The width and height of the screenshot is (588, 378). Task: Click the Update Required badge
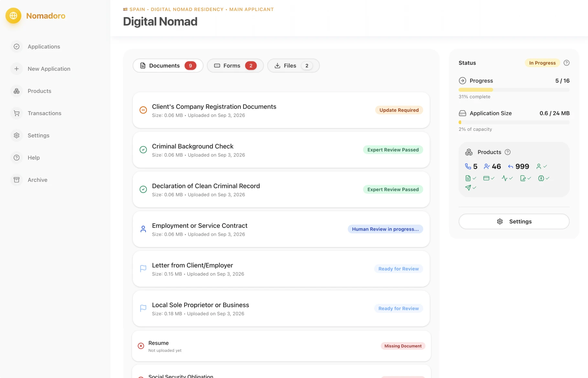[x=399, y=110]
